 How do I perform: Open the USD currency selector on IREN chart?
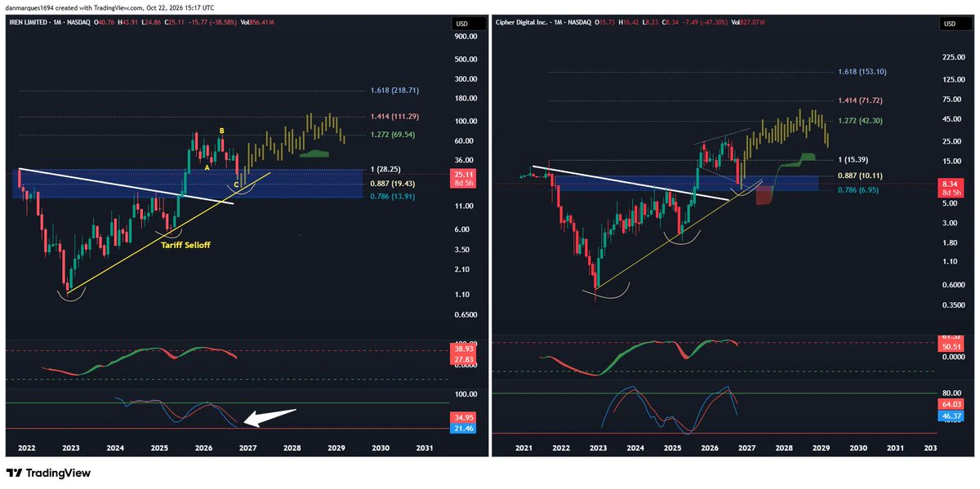(x=467, y=24)
